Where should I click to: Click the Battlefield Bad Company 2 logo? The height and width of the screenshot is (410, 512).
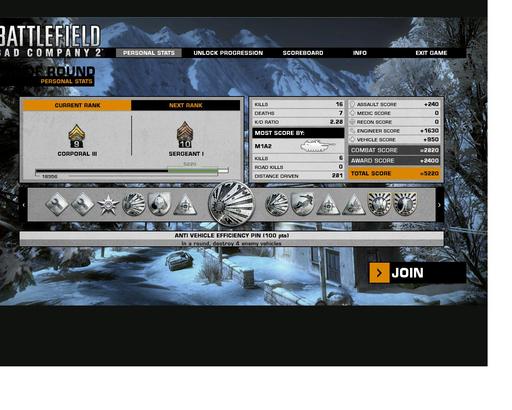click(x=51, y=41)
